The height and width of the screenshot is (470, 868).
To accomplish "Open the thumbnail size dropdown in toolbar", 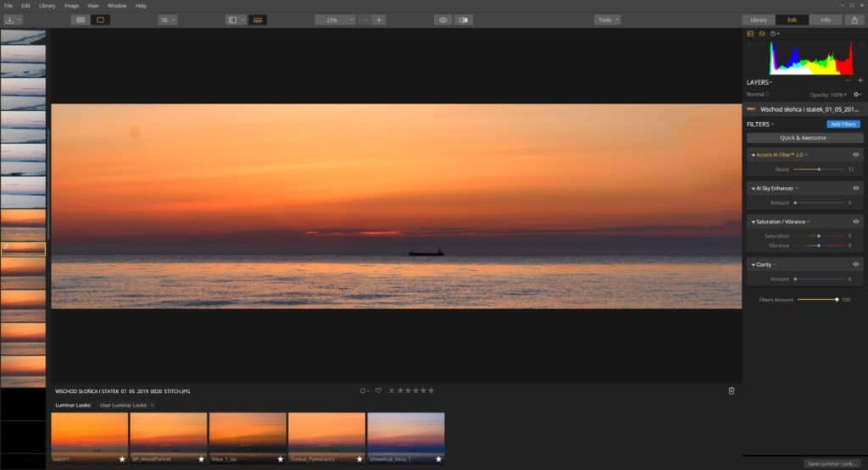I will 167,20.
